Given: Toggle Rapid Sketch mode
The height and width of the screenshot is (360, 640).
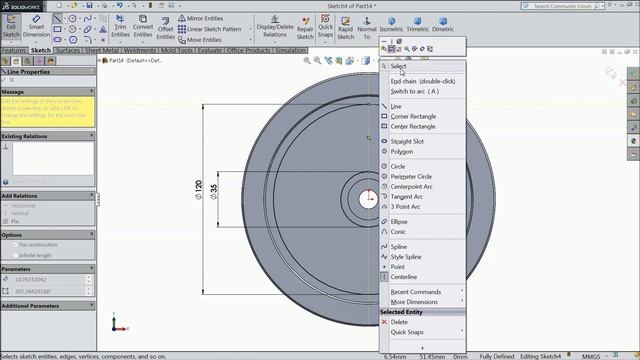Looking at the screenshot, I should (345, 28).
